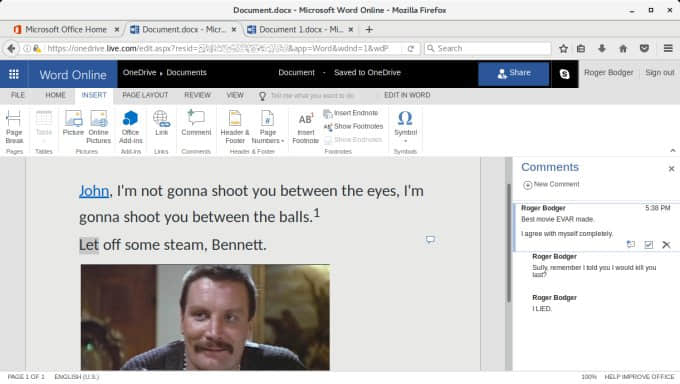The height and width of the screenshot is (384, 680).
Task: Open the Skype chat icon
Action: 564,74
